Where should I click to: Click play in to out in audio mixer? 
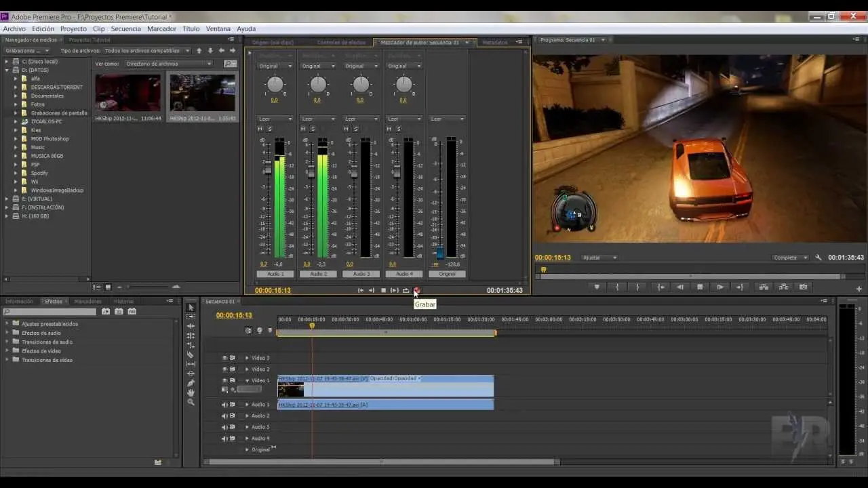click(x=395, y=290)
